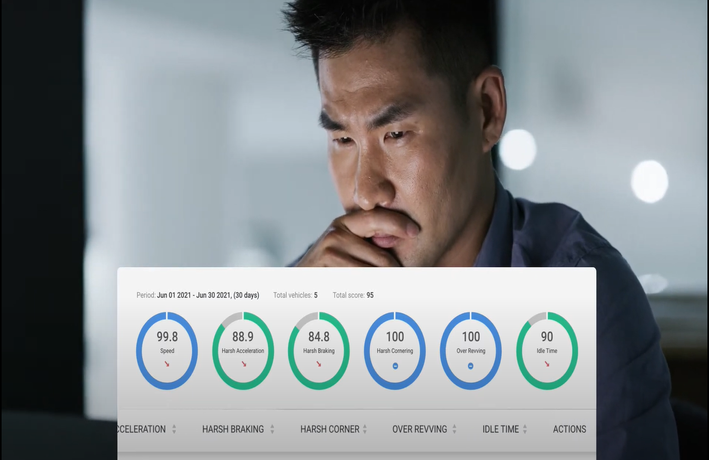Click the IDLE TIME column header label

[x=500, y=429]
